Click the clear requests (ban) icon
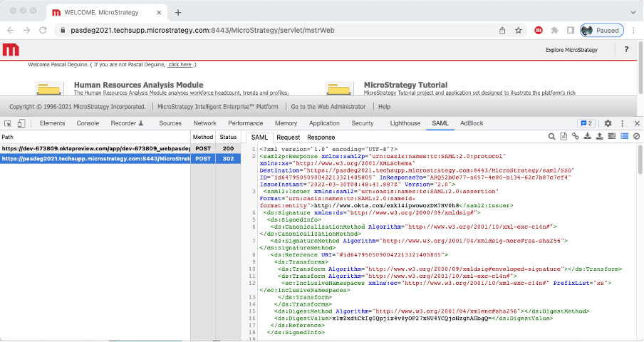This screenshot has height=342, width=644. 636,136
